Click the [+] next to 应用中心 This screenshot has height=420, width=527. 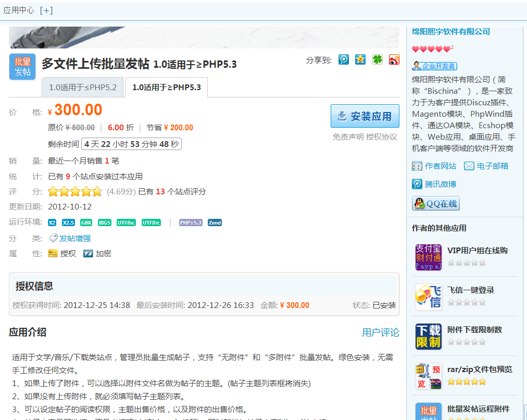tap(46, 10)
